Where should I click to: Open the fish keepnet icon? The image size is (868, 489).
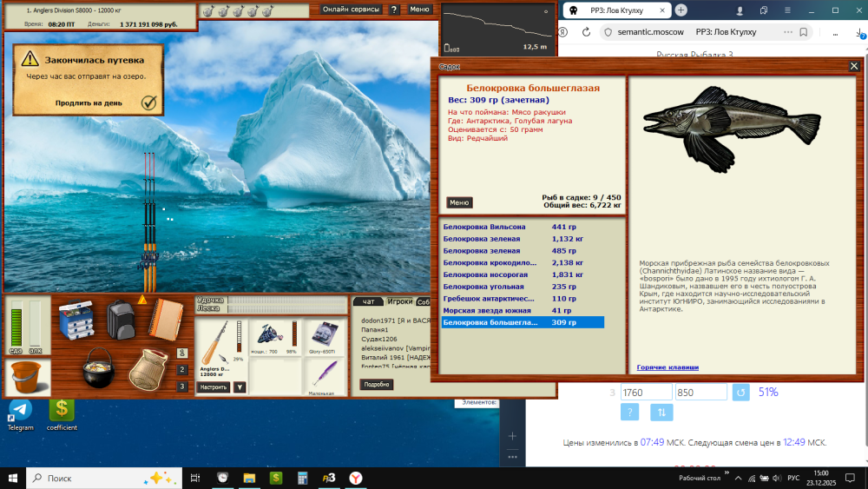point(148,369)
